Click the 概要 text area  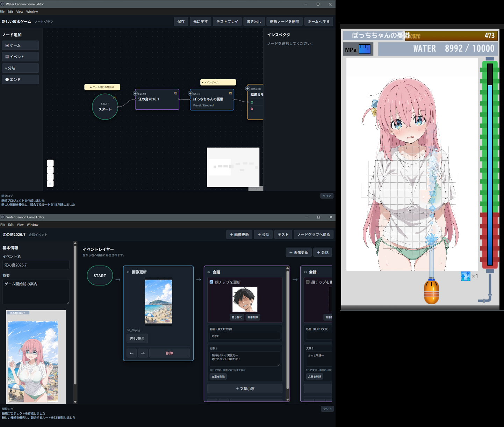click(36, 292)
